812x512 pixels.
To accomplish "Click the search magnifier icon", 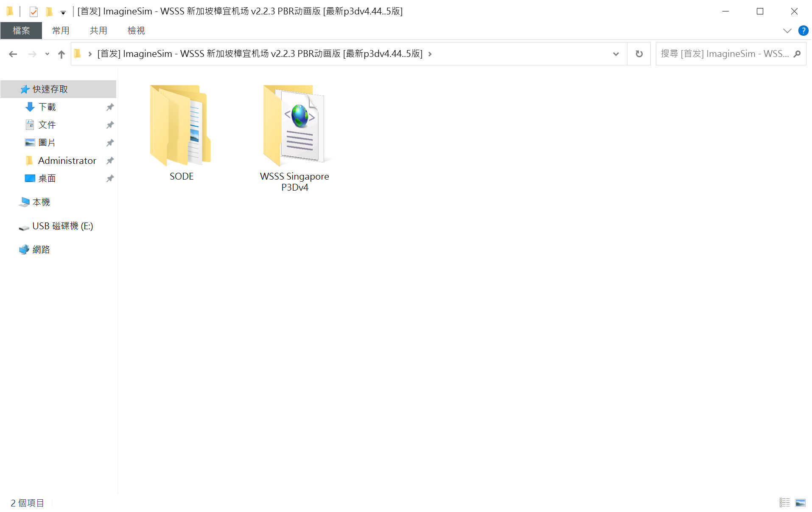I will (797, 54).
